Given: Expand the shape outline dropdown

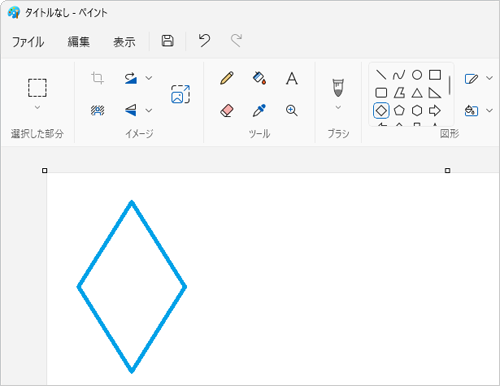Looking at the screenshot, I should pyautogui.click(x=489, y=78).
